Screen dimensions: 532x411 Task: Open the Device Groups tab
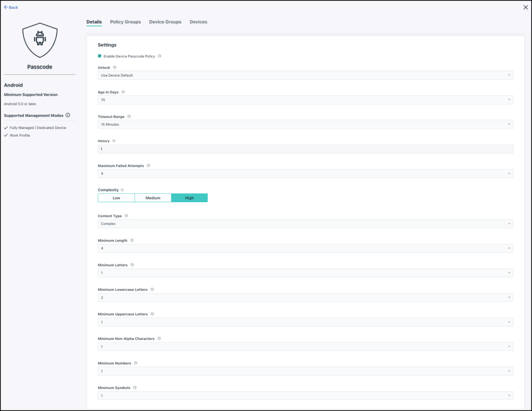pyautogui.click(x=165, y=22)
